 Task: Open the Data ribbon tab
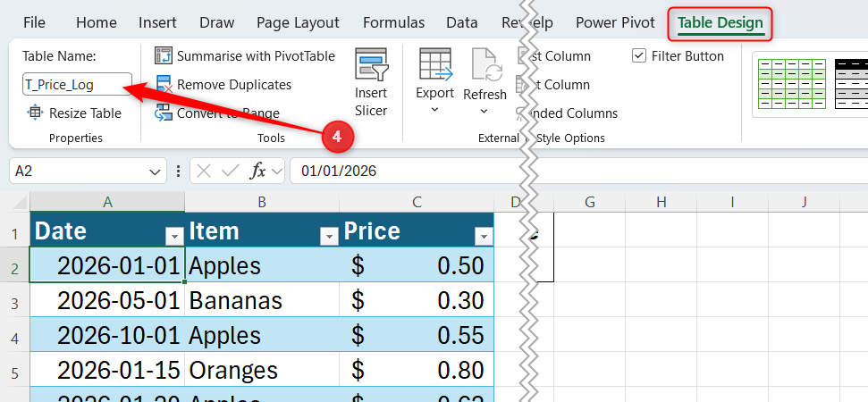tap(461, 22)
